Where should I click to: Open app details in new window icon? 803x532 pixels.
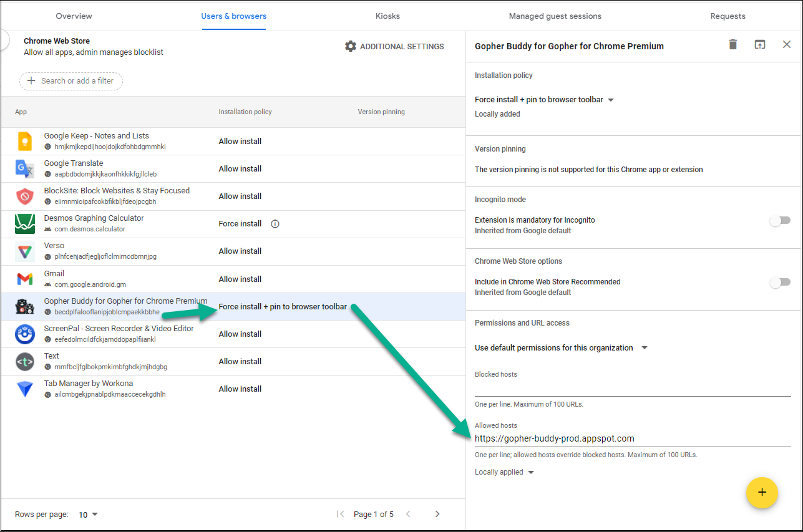pos(759,45)
